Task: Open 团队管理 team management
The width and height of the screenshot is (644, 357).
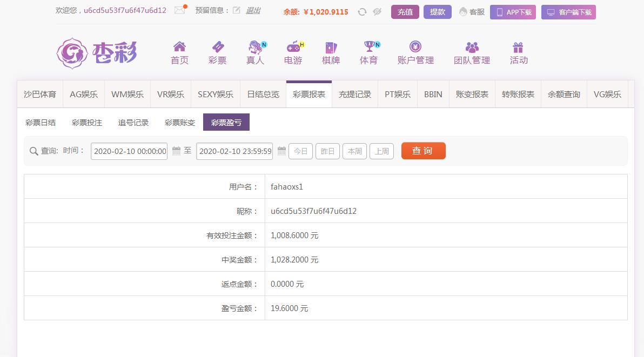Action: coord(472,53)
